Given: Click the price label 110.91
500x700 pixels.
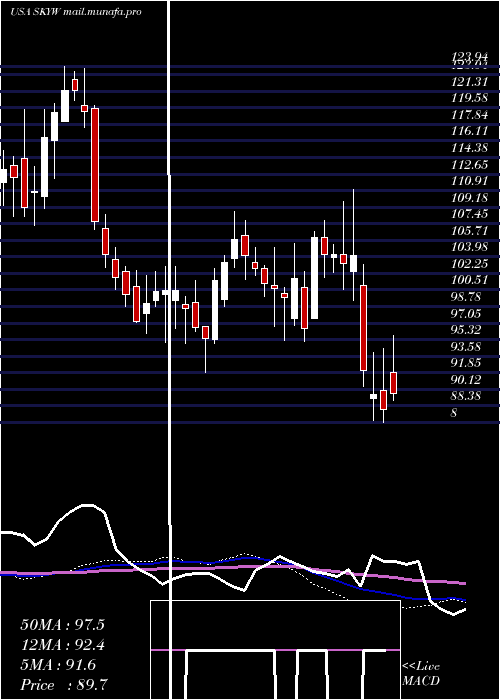Looking at the screenshot, I should 470,181.
